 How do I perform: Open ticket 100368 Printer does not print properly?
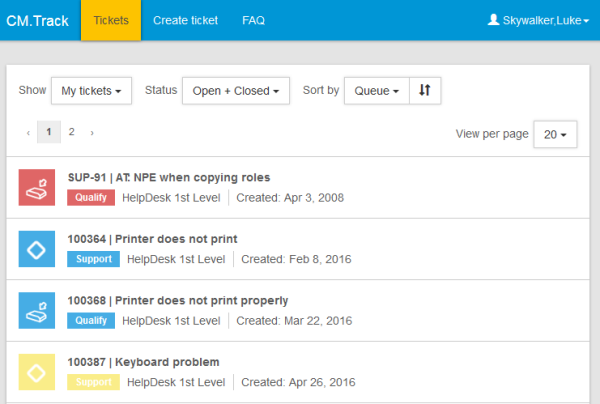(178, 301)
